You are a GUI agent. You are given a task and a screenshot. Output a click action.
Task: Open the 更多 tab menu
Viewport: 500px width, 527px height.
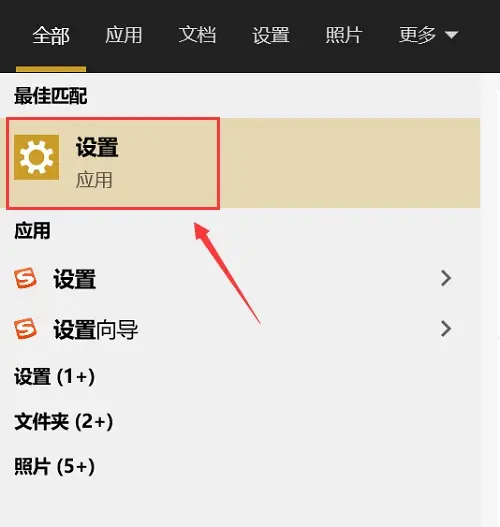tap(428, 35)
